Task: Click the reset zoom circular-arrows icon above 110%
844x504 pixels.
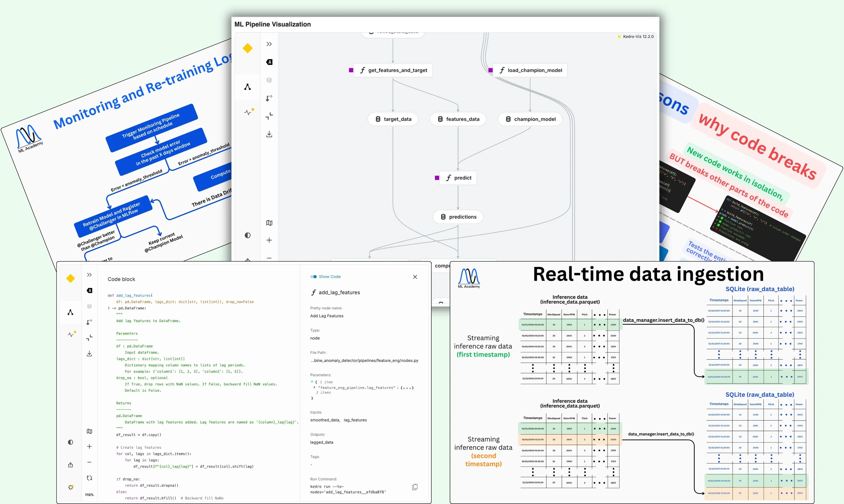Action: 89,478
